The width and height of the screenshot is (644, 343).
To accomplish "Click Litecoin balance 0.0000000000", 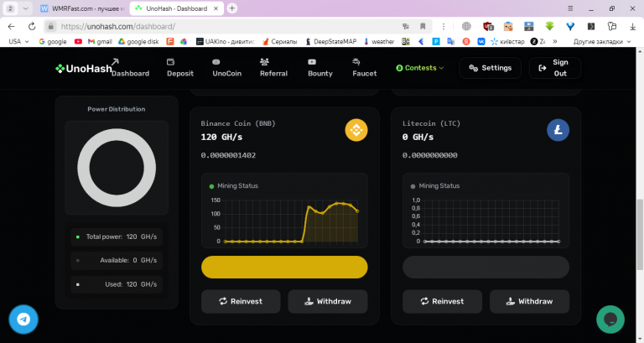I will [x=429, y=155].
